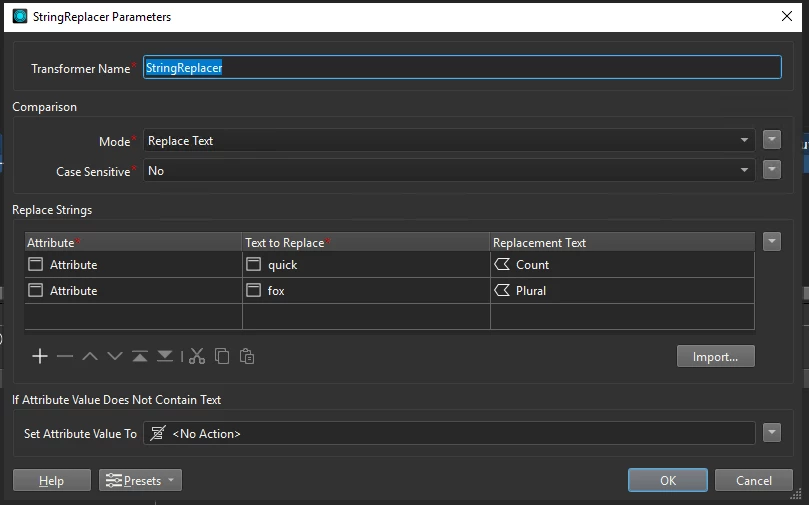Move row to bottom of list

point(165,356)
